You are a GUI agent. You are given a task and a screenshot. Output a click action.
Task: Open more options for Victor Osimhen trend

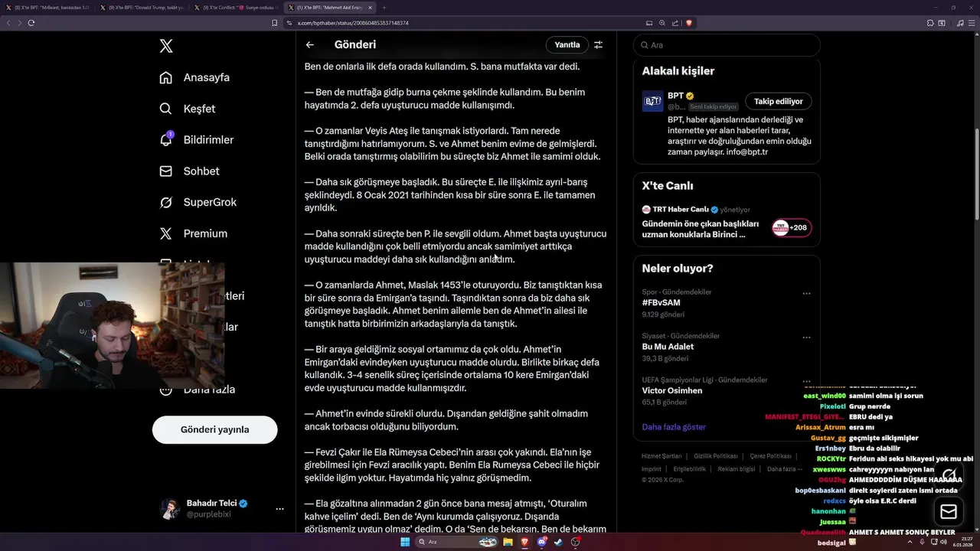coord(806,380)
